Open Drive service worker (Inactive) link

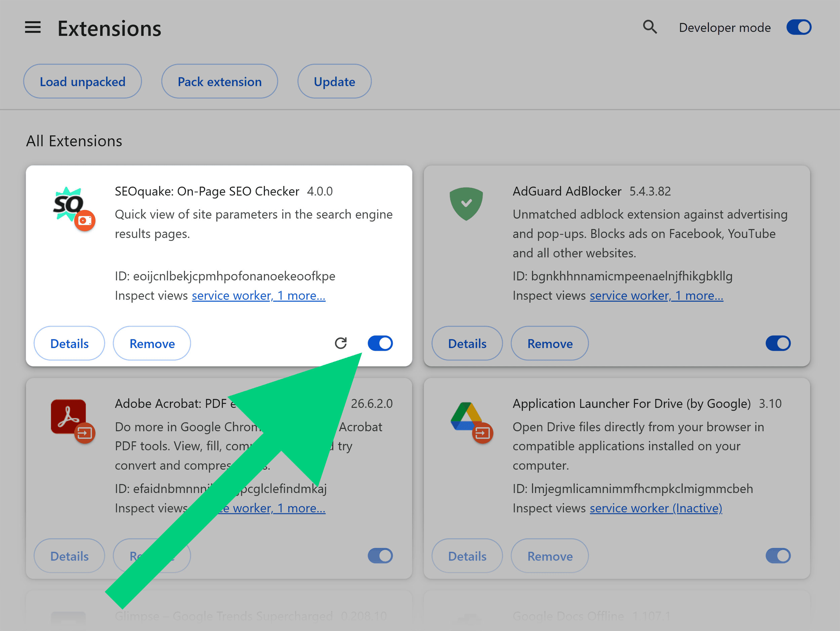(656, 508)
